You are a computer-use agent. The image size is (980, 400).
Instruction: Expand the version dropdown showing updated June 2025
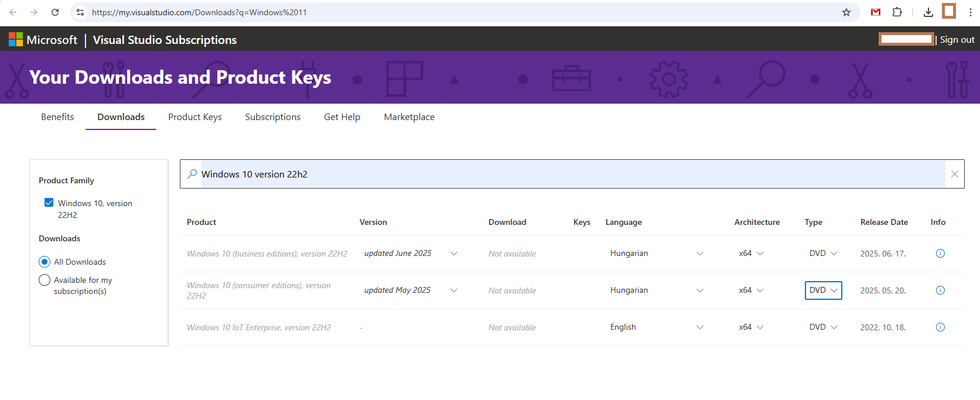pyautogui.click(x=411, y=254)
